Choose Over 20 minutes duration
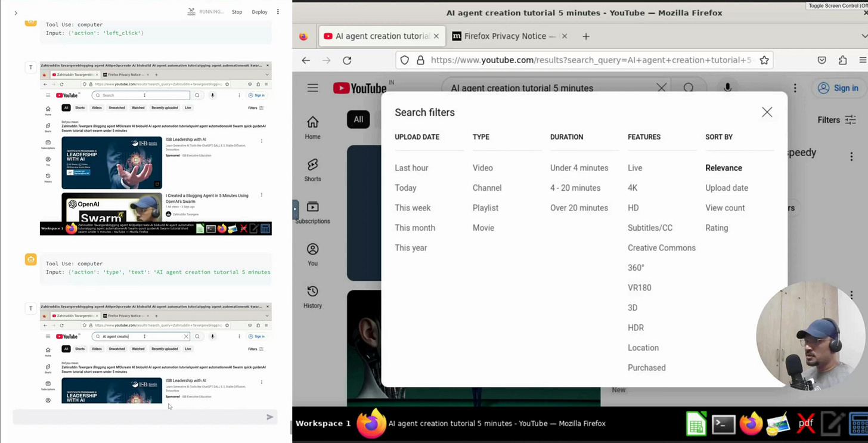Viewport: 868px width, 443px height. [x=579, y=208]
